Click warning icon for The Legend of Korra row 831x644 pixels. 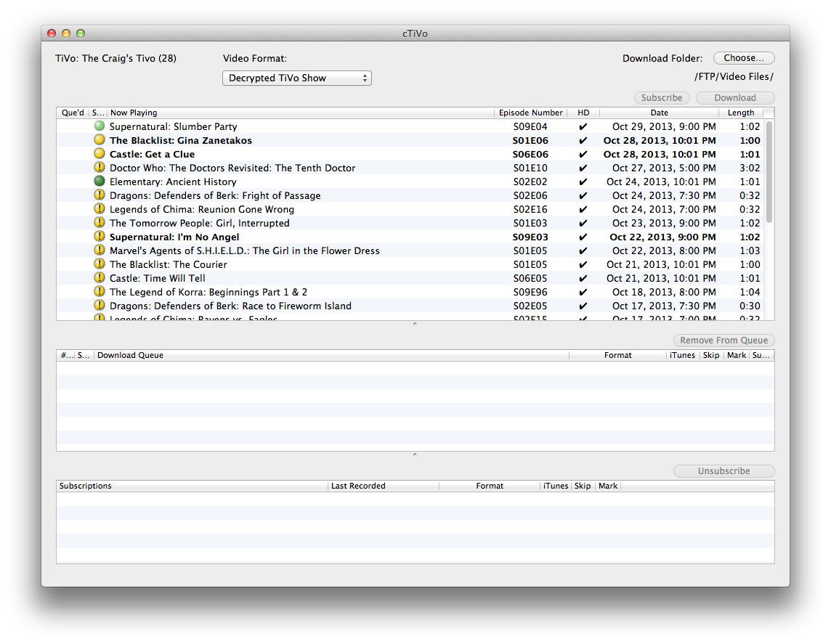click(99, 291)
